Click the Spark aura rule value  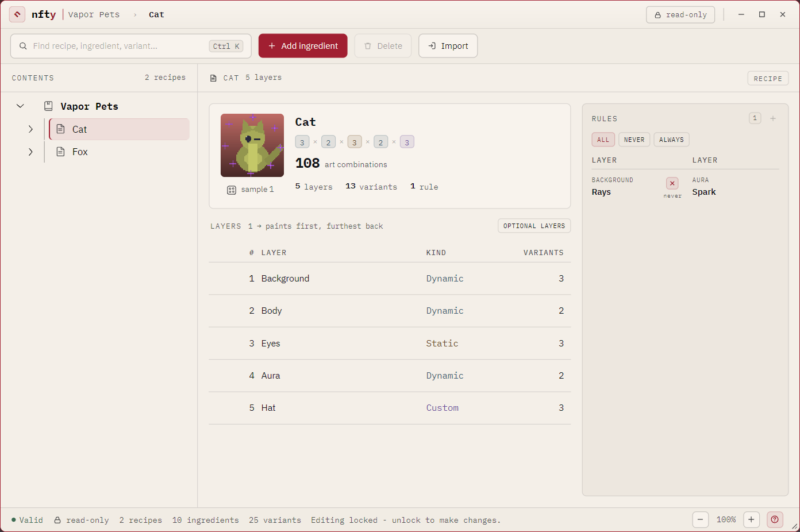click(704, 192)
